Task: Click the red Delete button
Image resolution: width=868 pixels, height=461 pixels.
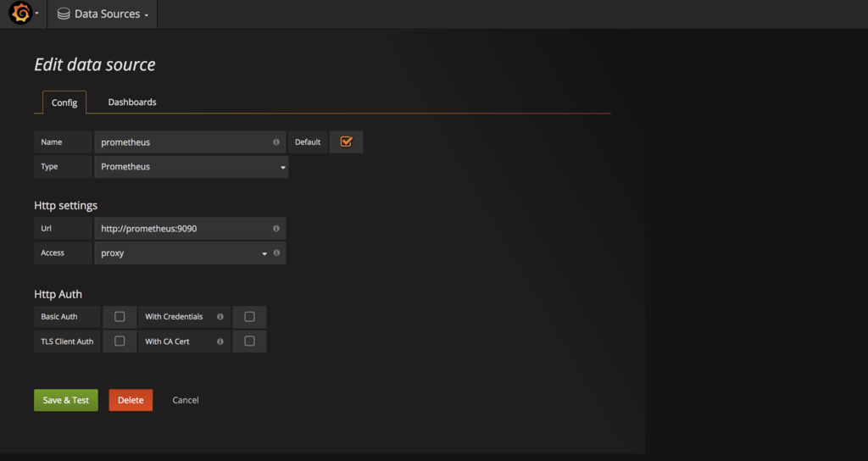Action: tap(131, 400)
